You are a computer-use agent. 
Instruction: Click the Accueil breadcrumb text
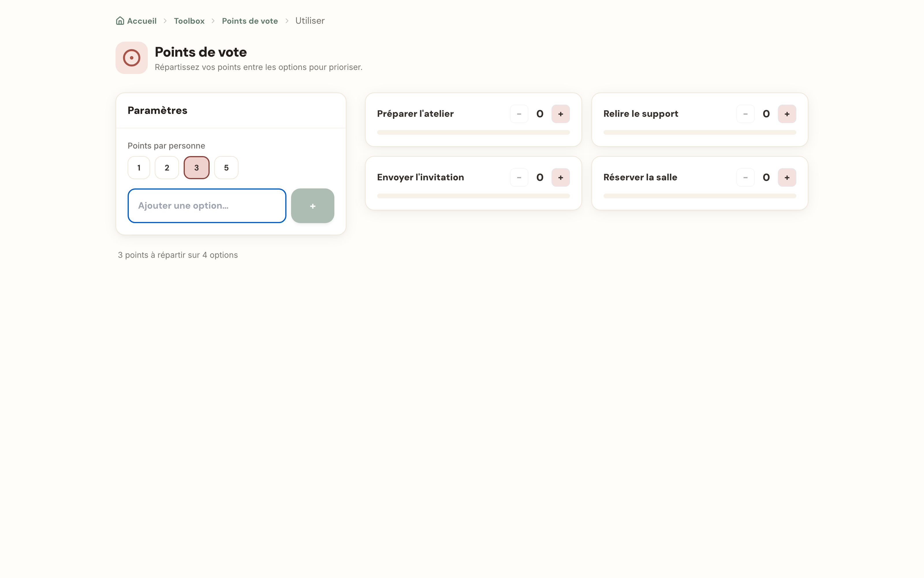tap(142, 21)
